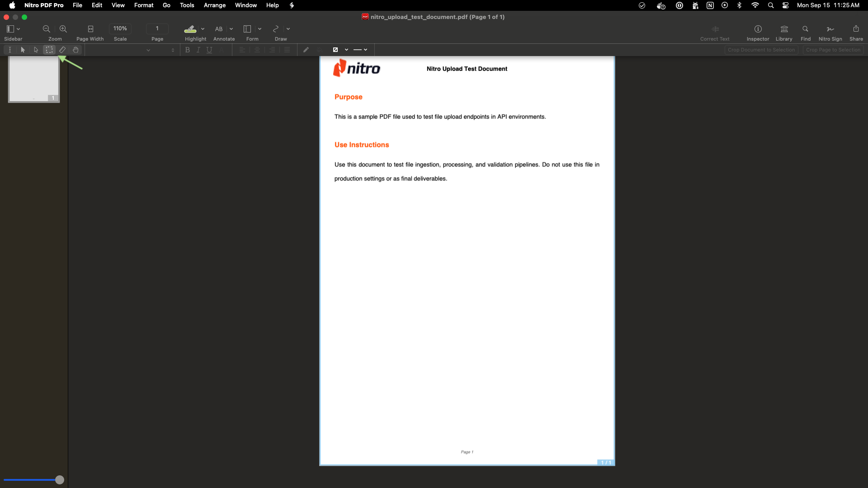Open Nitro Sign

pyautogui.click(x=830, y=29)
